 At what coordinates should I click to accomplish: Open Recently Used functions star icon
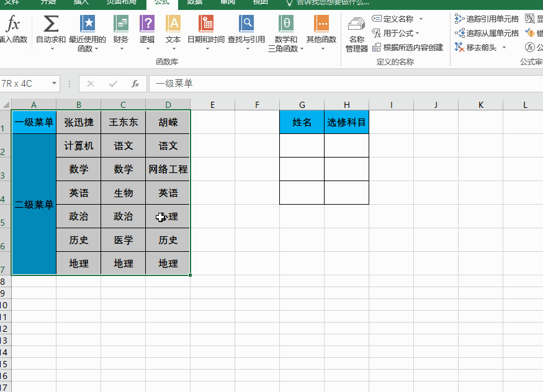pos(88,24)
